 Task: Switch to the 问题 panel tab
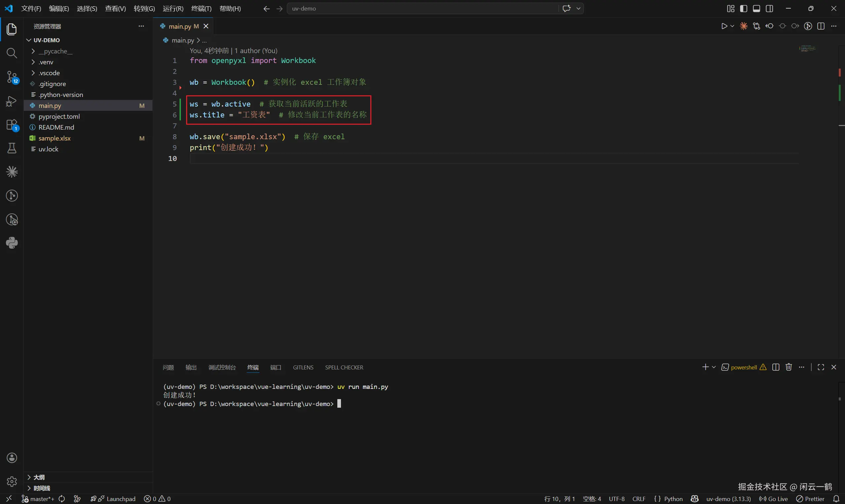[x=168, y=367]
